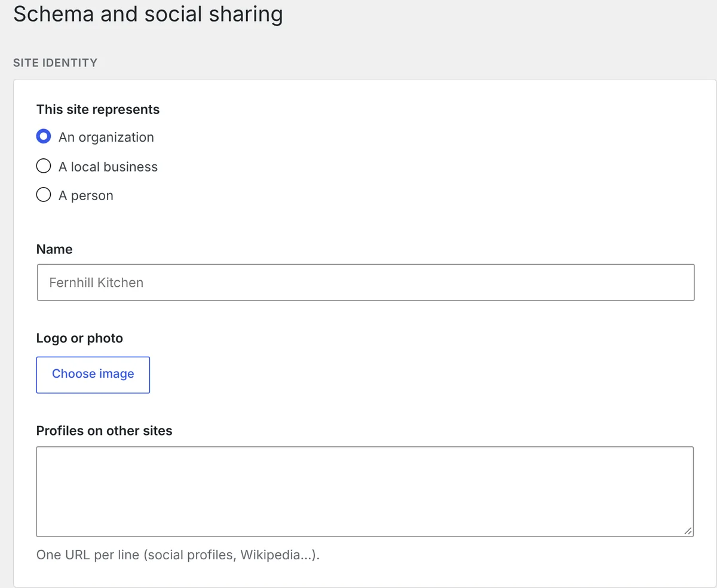The image size is (717, 588).
Task: Click the "Logo or photo" label
Action: coord(79,338)
